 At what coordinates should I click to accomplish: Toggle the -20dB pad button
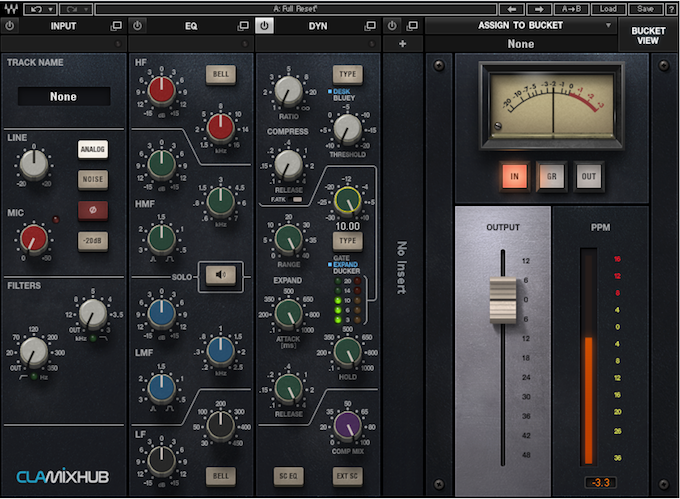click(x=93, y=241)
